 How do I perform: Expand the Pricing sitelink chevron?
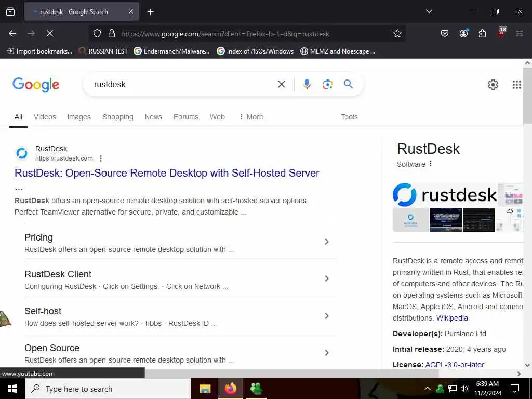[x=327, y=242]
